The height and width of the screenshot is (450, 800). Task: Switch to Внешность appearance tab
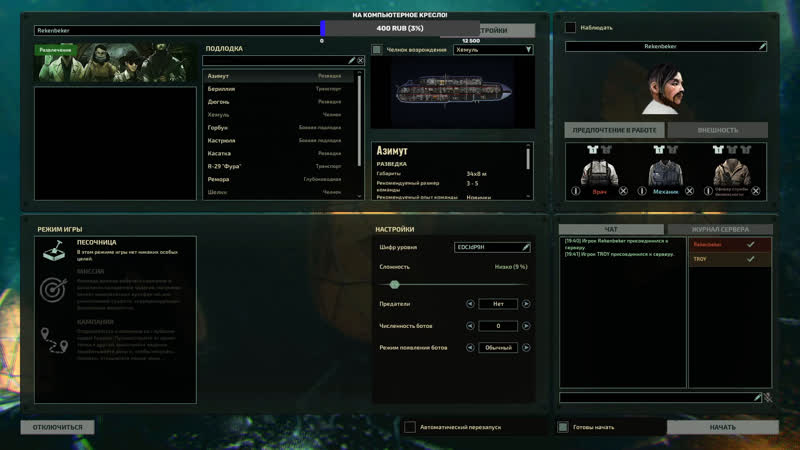[x=717, y=130]
